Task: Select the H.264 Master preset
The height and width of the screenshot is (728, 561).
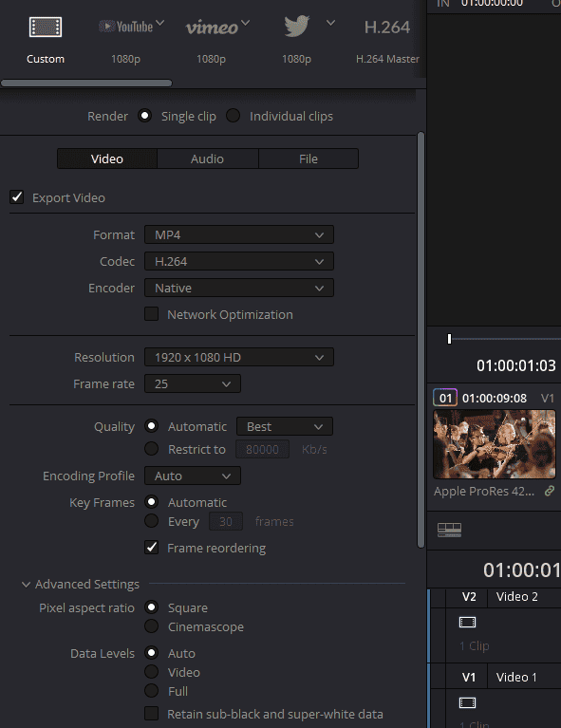Action: [387, 27]
